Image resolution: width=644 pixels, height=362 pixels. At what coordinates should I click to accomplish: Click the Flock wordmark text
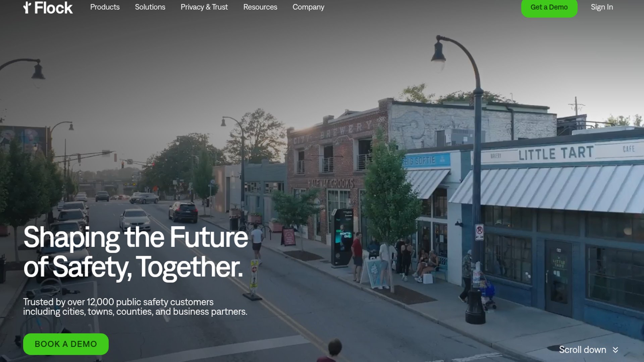point(53,8)
